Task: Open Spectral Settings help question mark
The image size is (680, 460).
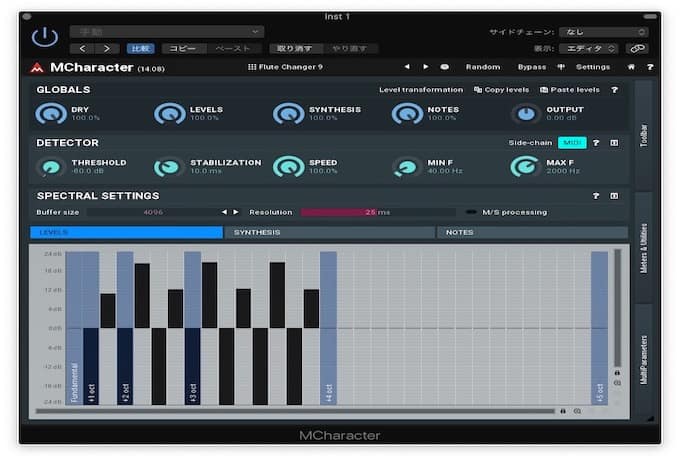Action: click(596, 196)
